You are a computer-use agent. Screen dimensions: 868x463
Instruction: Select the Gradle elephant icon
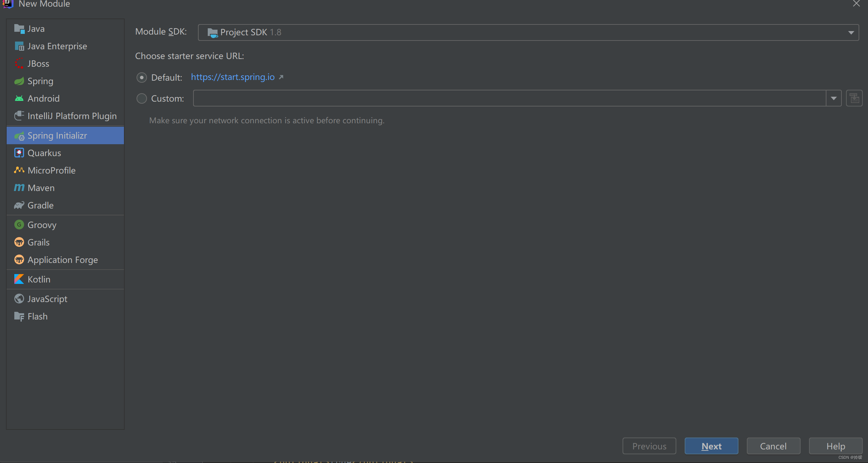click(x=19, y=205)
